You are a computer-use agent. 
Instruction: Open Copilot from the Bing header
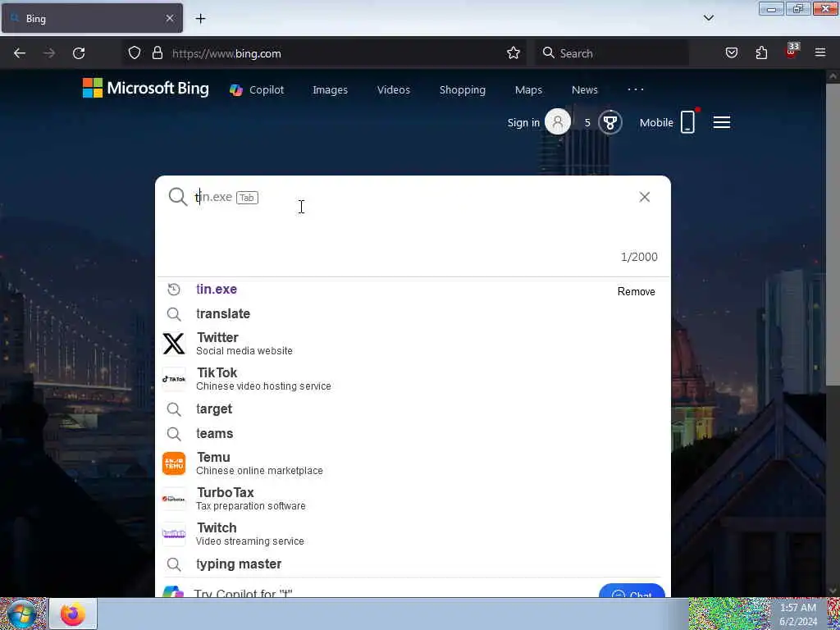coord(257,90)
